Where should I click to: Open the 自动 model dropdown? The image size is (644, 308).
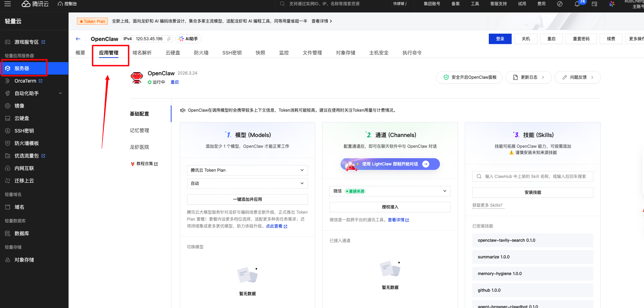pos(247,183)
